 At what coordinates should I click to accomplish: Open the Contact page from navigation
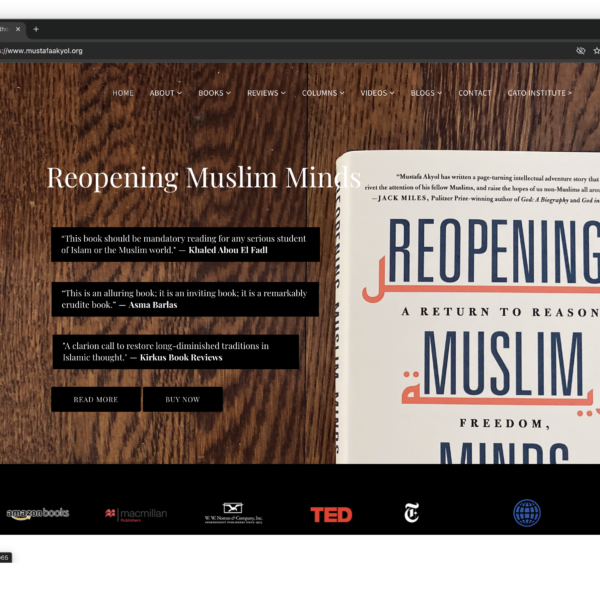(x=475, y=93)
